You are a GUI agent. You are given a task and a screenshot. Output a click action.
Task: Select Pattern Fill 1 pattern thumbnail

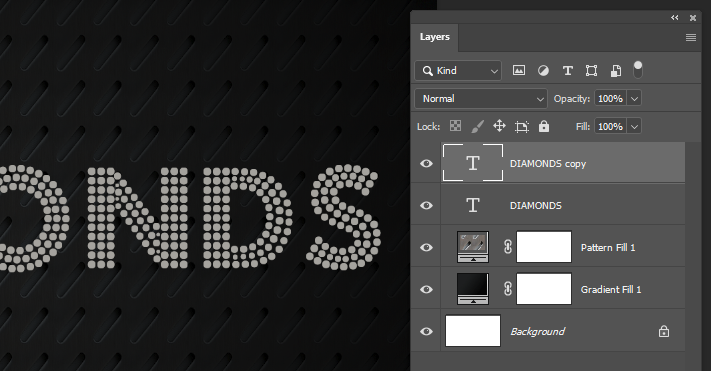(473, 247)
